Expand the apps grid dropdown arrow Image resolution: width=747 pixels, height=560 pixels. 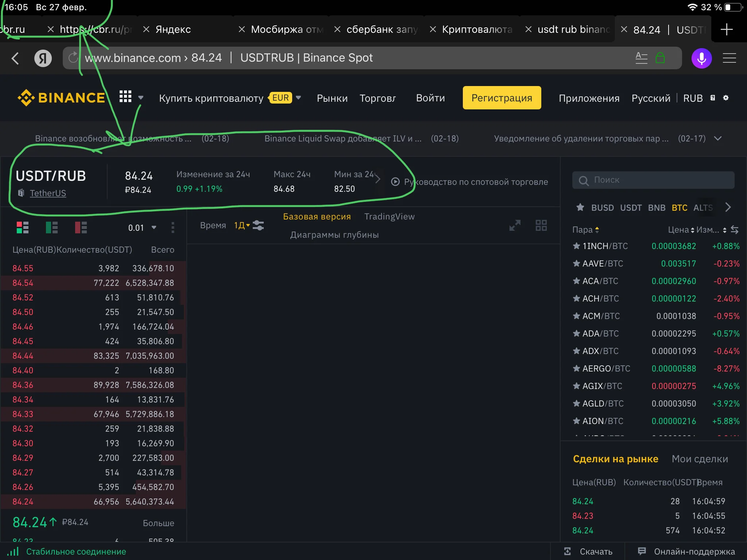(141, 98)
